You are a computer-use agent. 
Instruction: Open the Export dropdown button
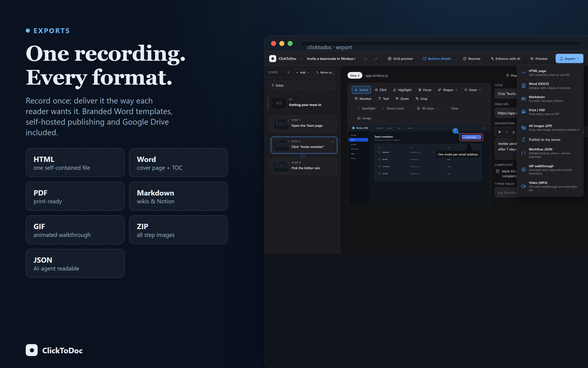tap(569, 59)
